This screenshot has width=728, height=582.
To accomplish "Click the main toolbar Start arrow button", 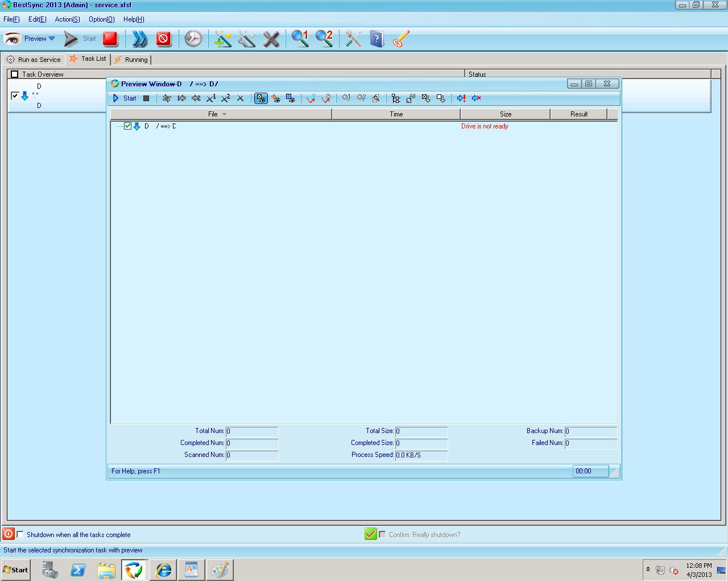I will tap(71, 39).
